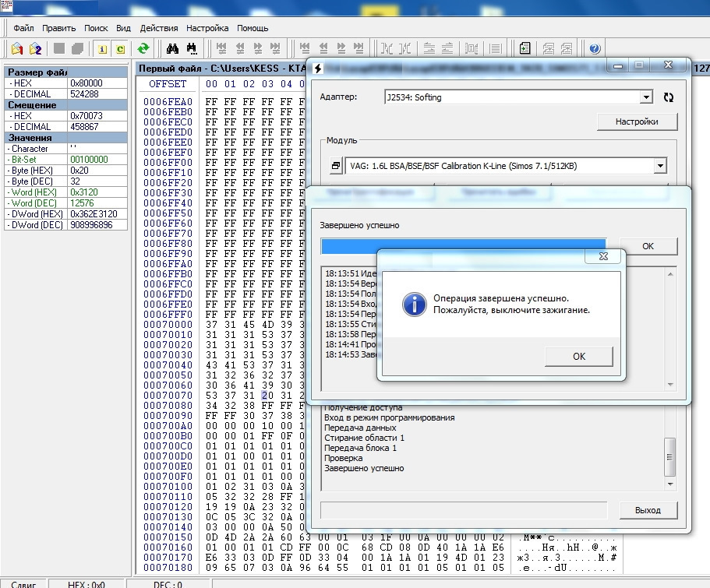Click the yellow info 'i' toolbar icon
The height and width of the screenshot is (588, 710).
click(102, 49)
